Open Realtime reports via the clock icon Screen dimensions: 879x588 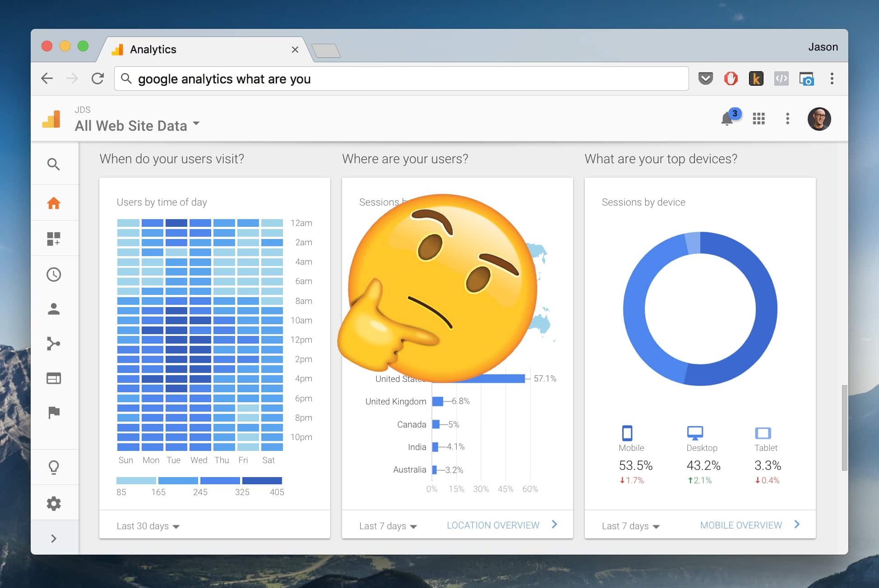click(54, 274)
